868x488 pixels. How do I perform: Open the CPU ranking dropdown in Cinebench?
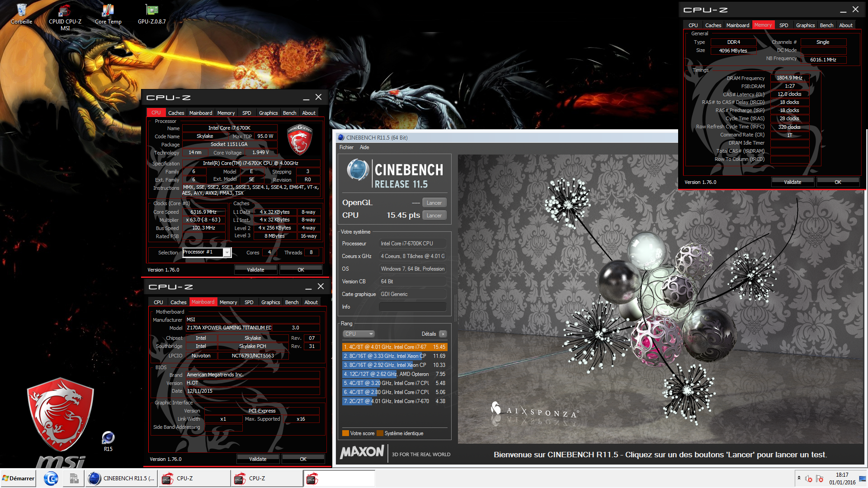click(x=359, y=334)
